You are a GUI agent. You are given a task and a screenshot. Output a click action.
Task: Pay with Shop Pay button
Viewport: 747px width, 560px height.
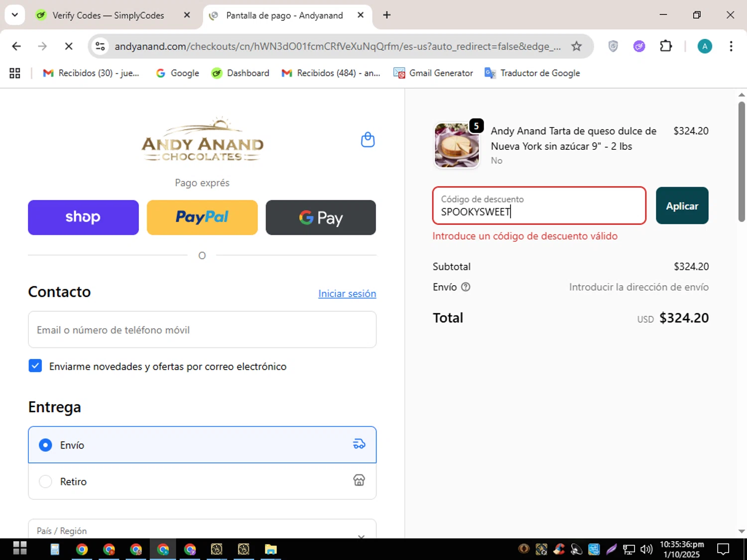[x=83, y=218]
